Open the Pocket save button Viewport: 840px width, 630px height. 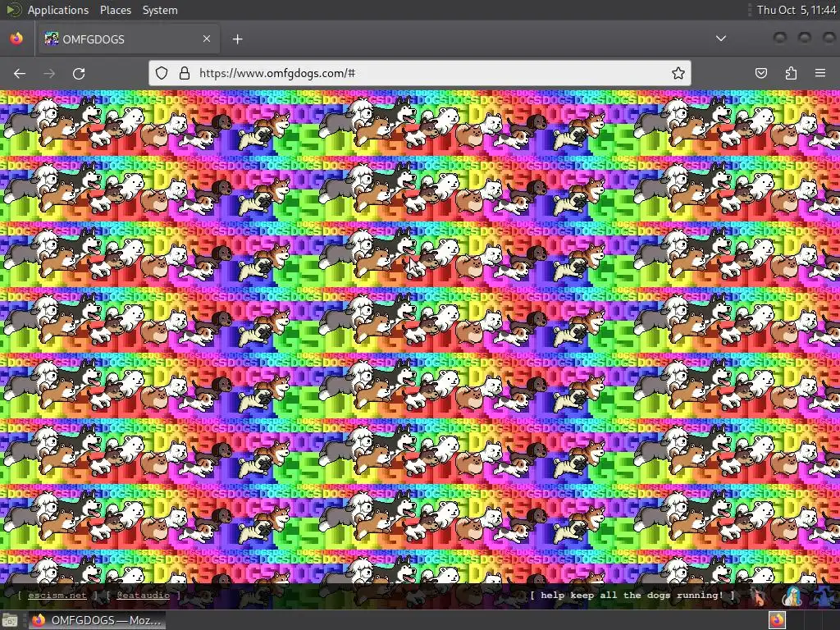coord(761,73)
